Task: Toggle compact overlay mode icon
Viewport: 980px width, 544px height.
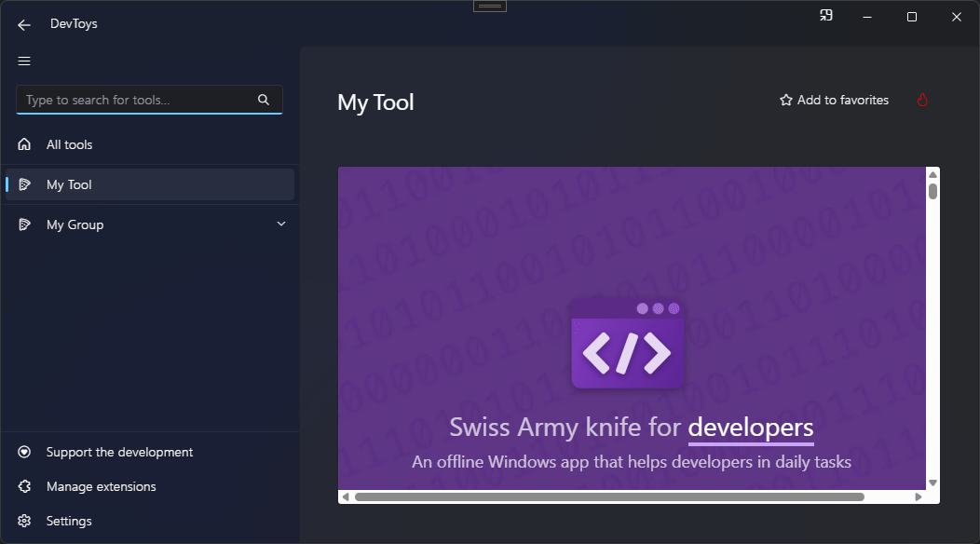Action: point(826,16)
